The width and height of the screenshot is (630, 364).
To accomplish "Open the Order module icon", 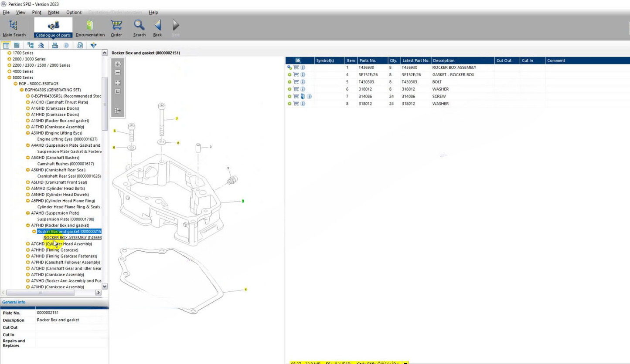I will [116, 27].
